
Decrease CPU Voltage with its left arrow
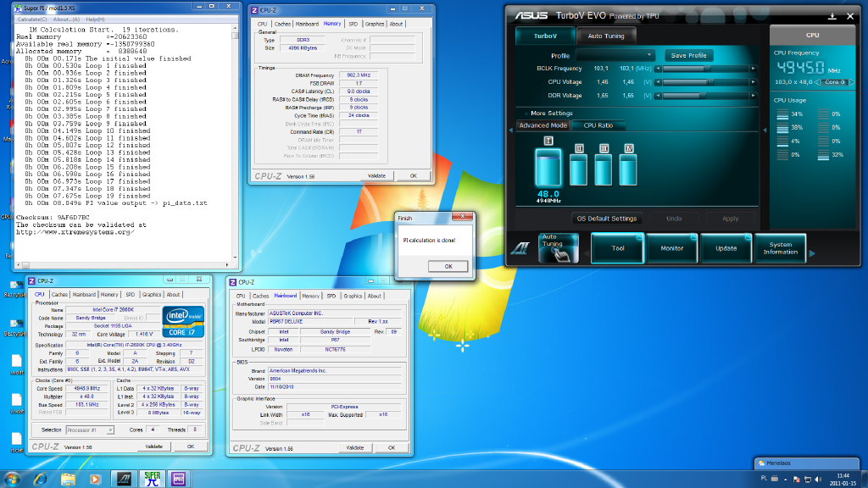click(x=658, y=82)
